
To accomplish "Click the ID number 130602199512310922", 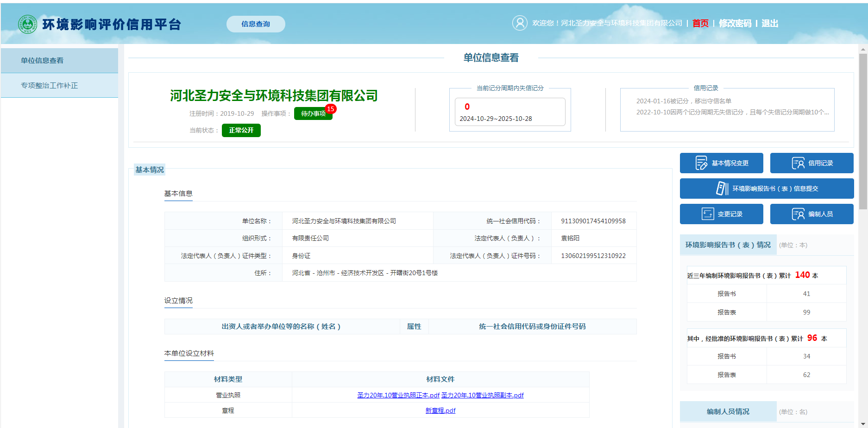I will [x=593, y=256].
